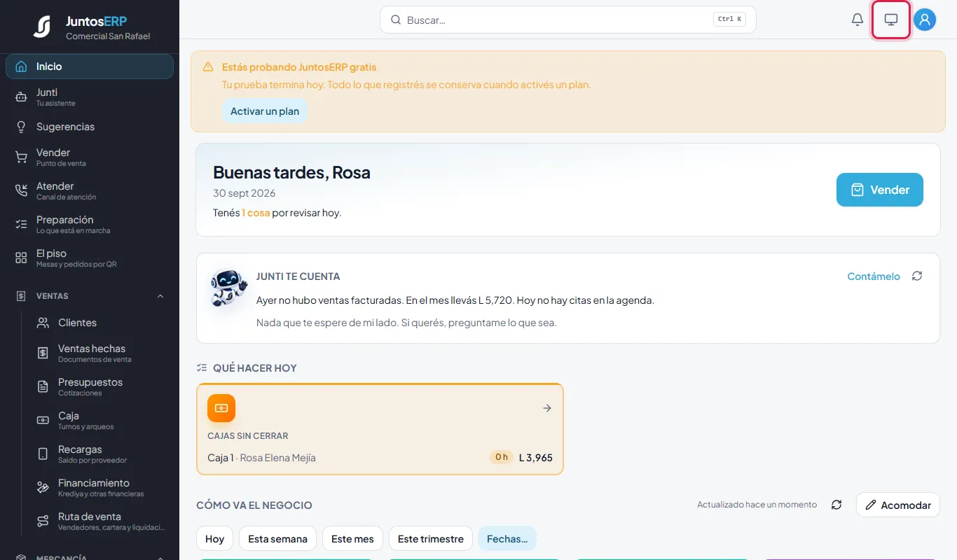Screen dimensions: 957x560
Task: Open Ventas hechas documents
Action: point(100,353)
